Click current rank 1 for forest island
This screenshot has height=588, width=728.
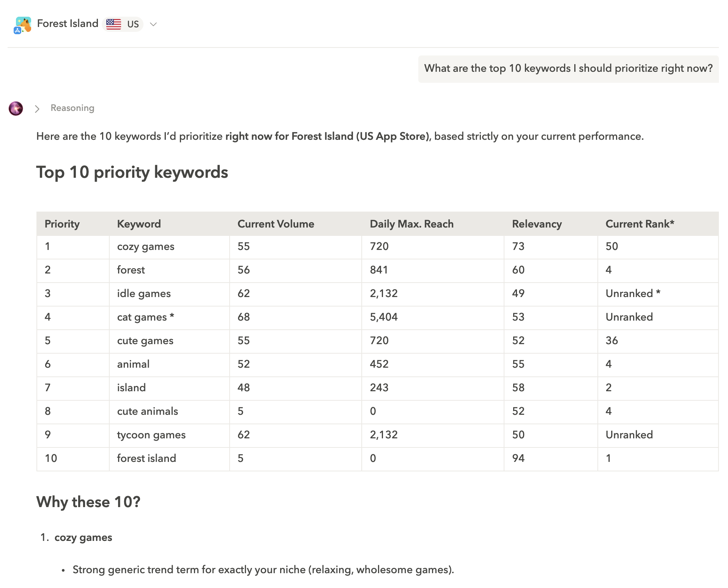point(608,458)
